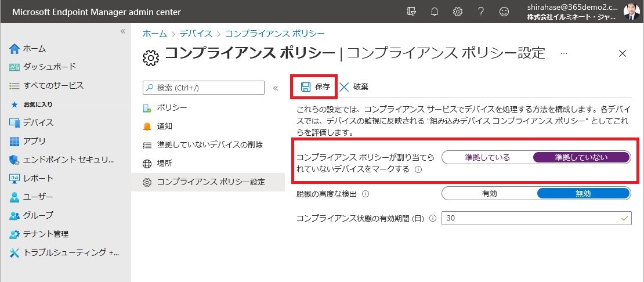Click the troubleshooting wrench icon

(15, 253)
